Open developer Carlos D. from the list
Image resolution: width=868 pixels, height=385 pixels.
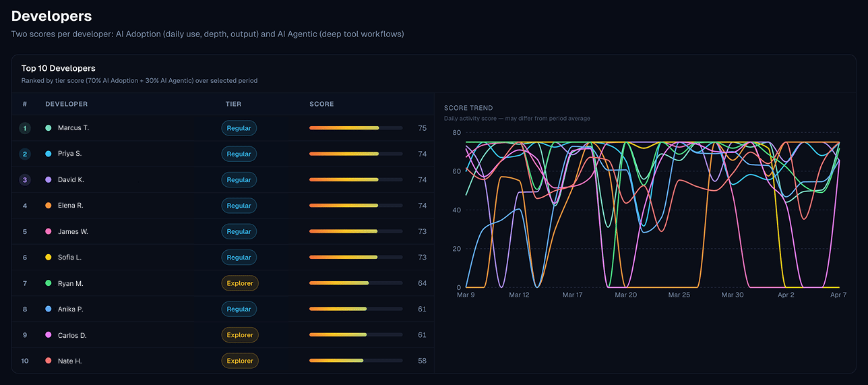tap(72, 335)
